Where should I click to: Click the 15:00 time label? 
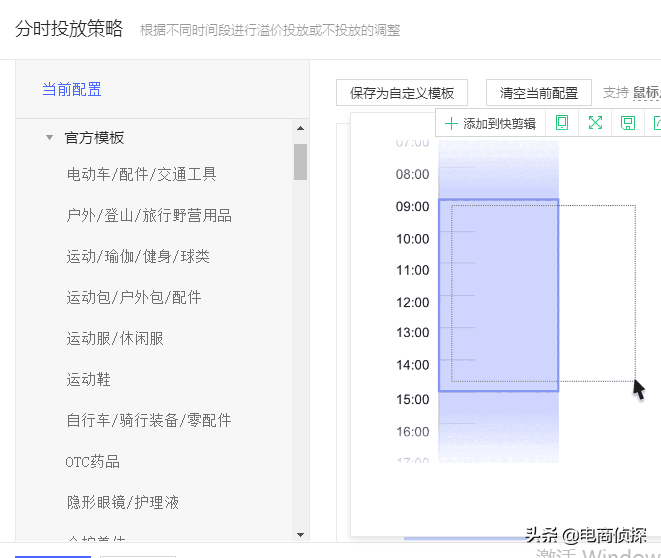412,399
